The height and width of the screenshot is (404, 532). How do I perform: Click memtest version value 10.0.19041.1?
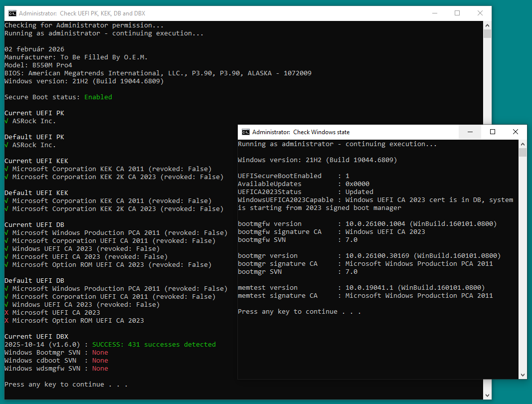click(369, 288)
